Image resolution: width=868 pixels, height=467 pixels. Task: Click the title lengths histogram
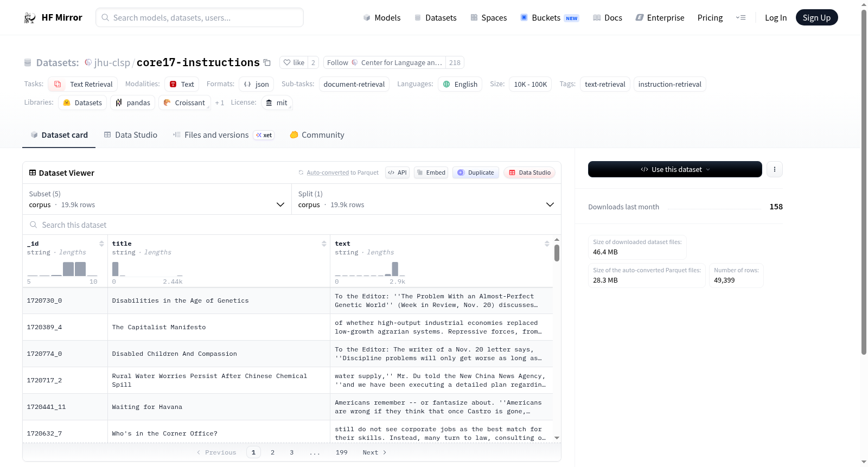point(148,268)
